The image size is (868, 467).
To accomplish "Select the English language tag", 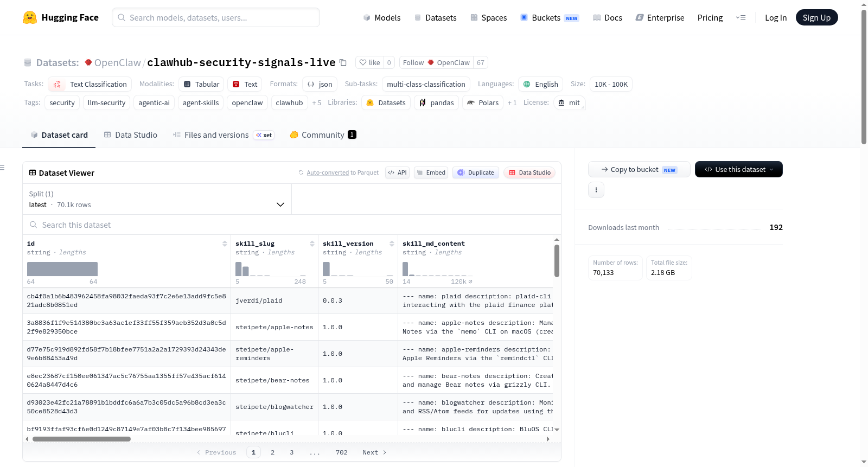I will pos(541,84).
